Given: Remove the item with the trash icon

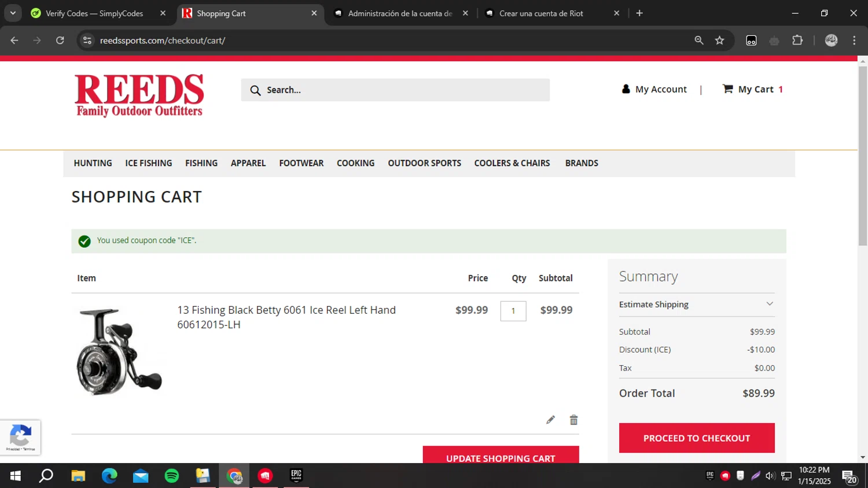Looking at the screenshot, I should coord(573,420).
